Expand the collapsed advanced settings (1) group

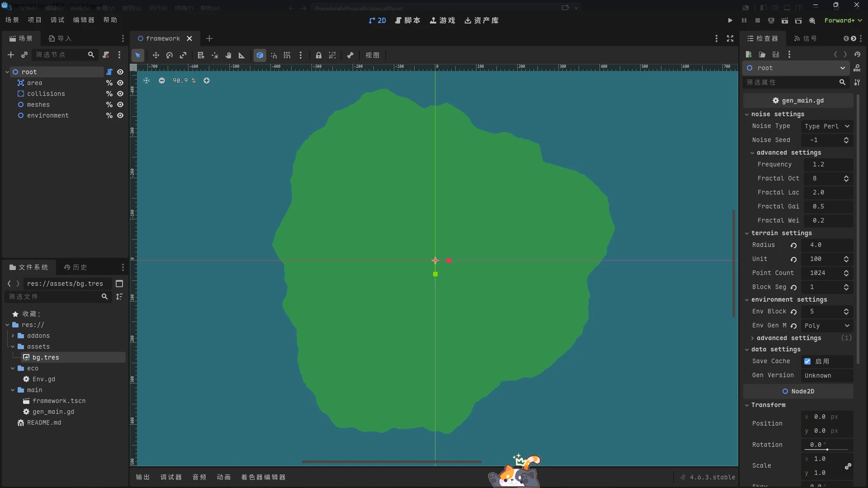coord(752,338)
